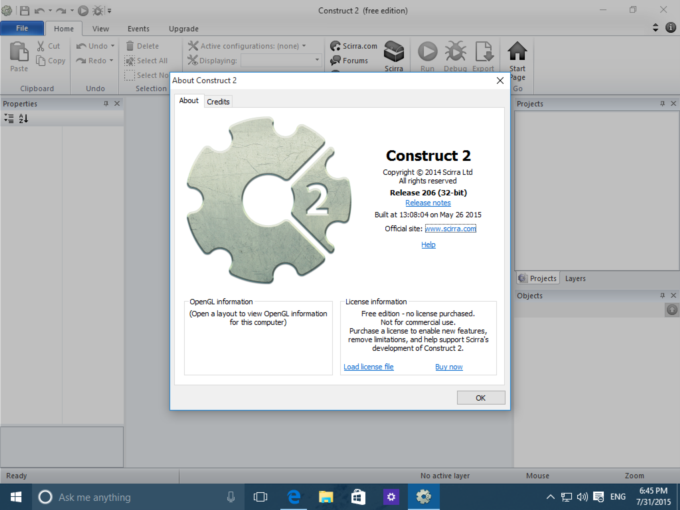680x510 pixels.
Task: Click the Run play button in ribbon
Action: pyautogui.click(x=428, y=56)
